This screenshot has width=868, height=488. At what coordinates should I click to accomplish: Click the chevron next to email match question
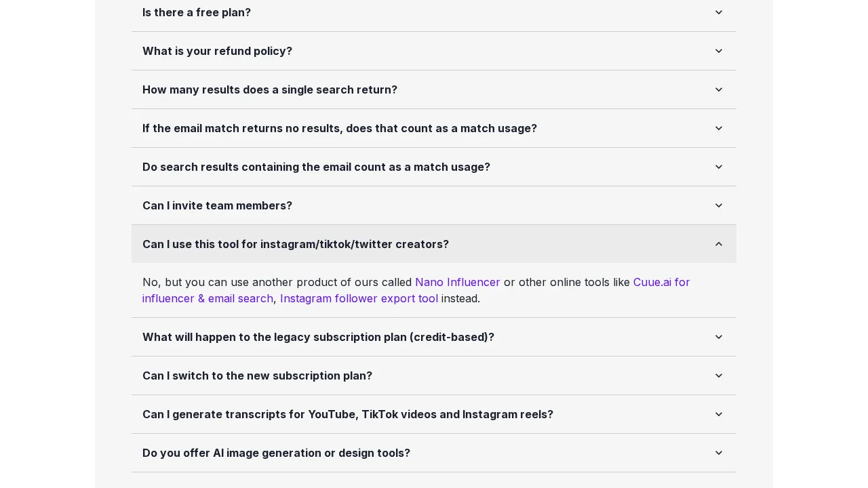719,128
